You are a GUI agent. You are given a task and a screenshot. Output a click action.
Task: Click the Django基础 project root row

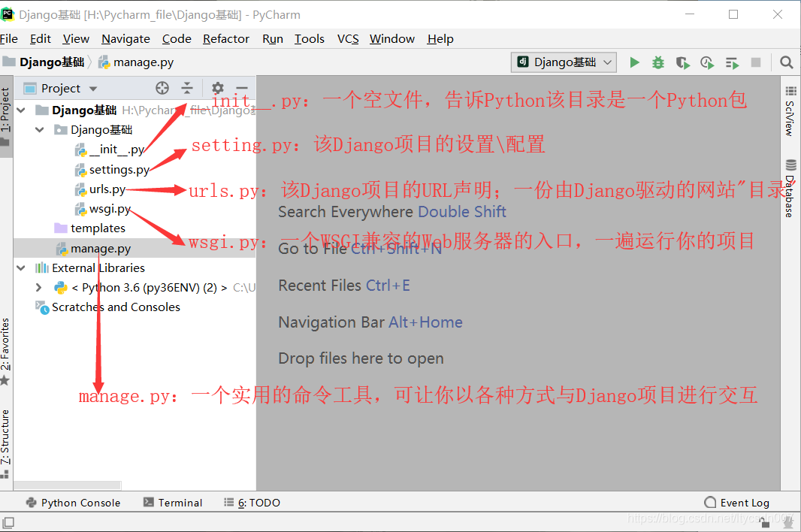(135, 110)
